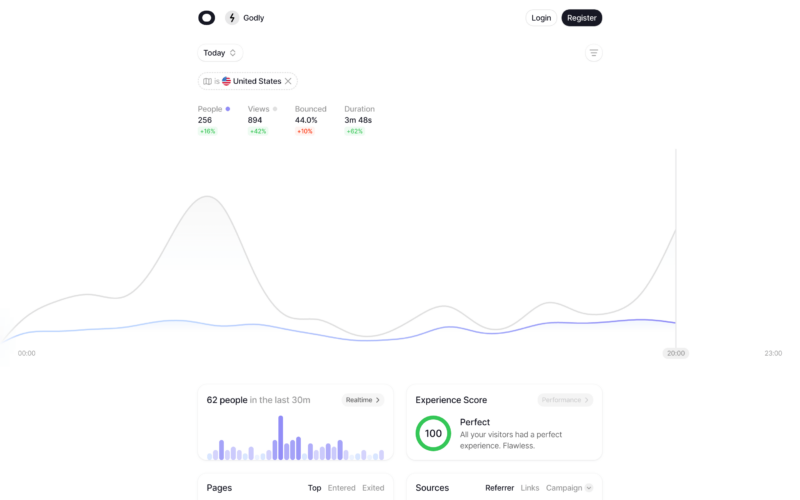Click the lightning bolt Godly site icon

(232, 18)
